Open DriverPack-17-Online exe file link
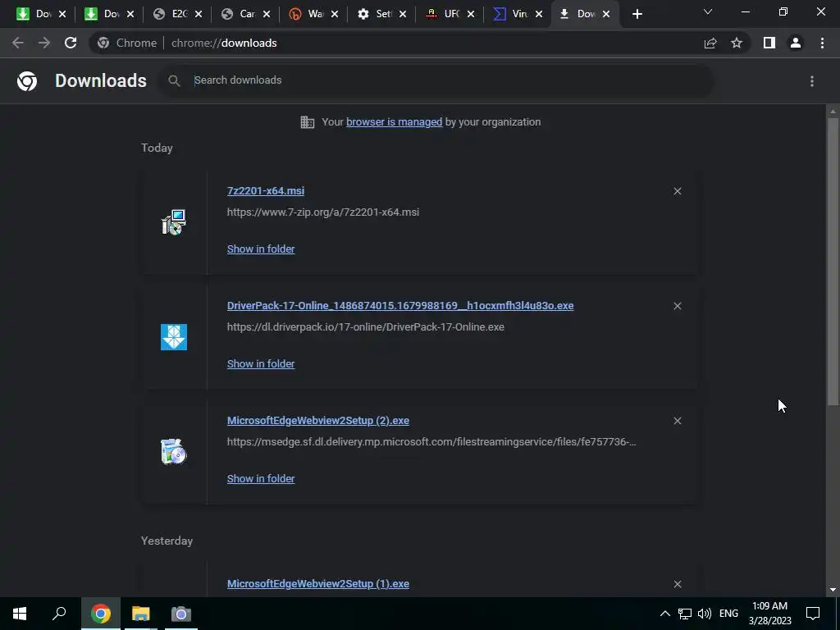This screenshot has height=630, width=840. [400, 305]
